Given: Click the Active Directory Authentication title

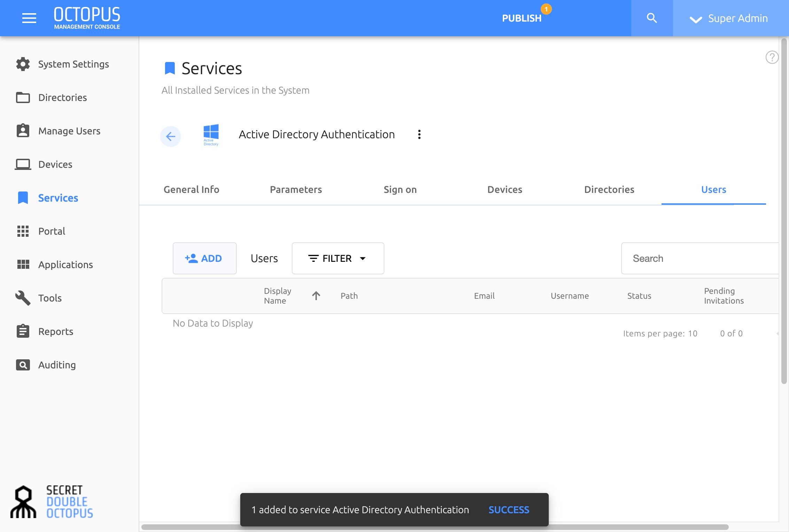Looking at the screenshot, I should click(317, 134).
